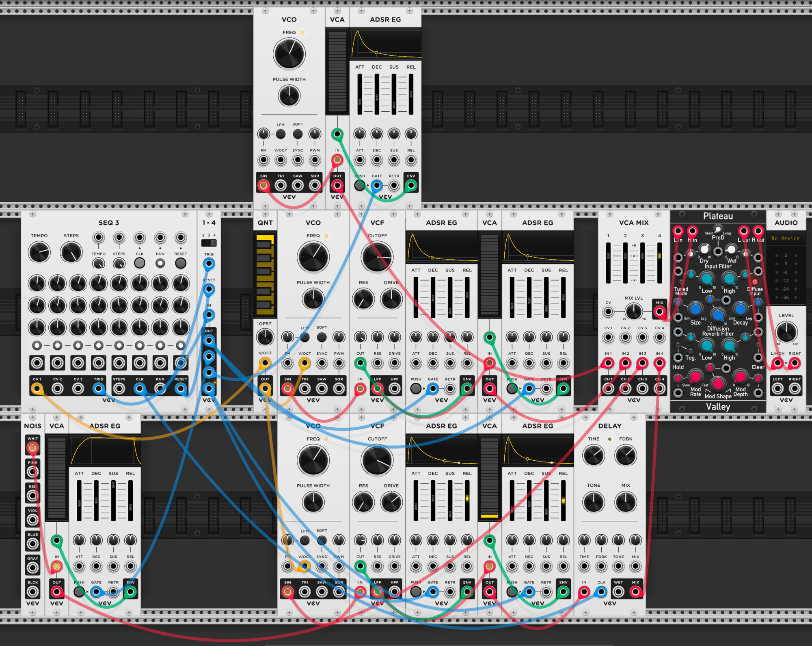Click the NOIS module WHIT output jack
This screenshot has width=812, height=646.
point(32,448)
